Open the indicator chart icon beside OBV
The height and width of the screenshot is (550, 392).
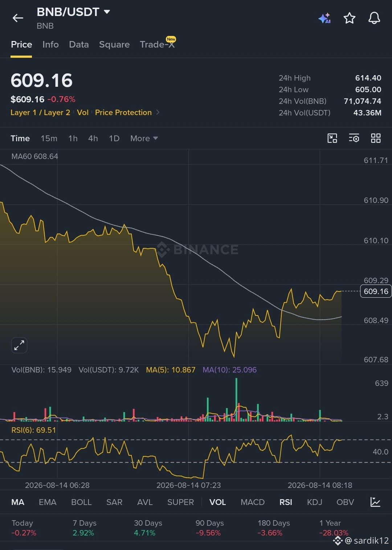click(x=375, y=502)
